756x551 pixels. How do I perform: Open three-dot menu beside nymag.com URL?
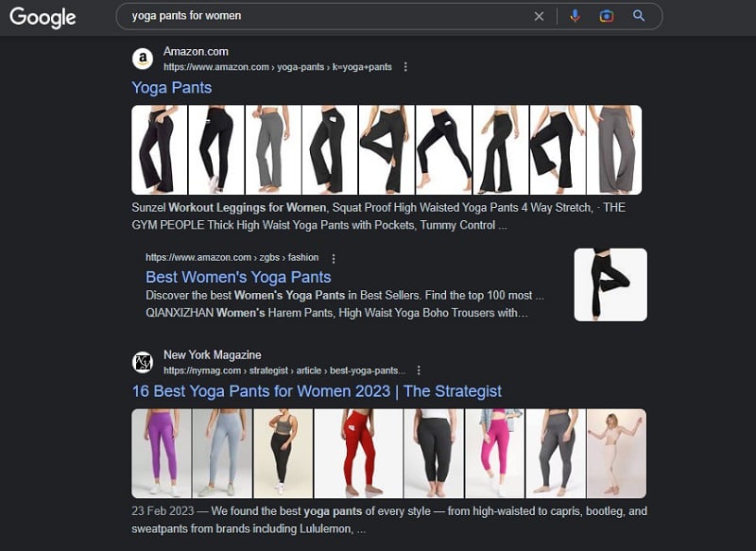419,370
